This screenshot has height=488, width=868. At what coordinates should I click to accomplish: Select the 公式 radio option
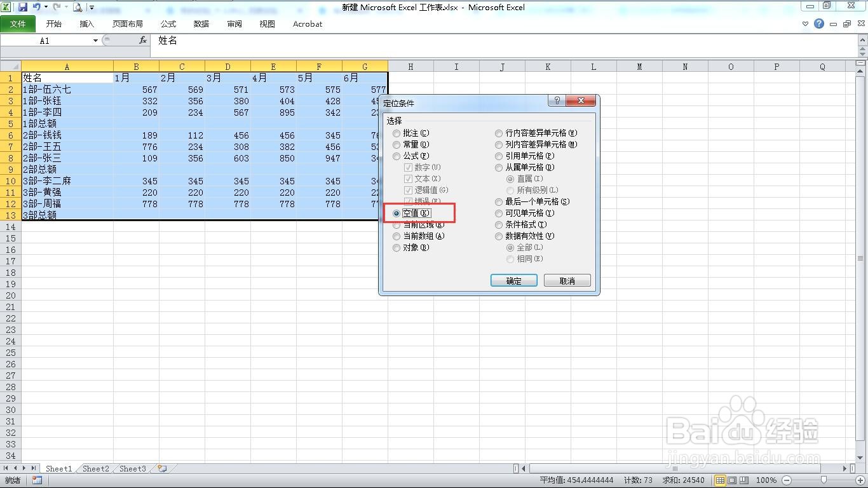tap(411, 156)
